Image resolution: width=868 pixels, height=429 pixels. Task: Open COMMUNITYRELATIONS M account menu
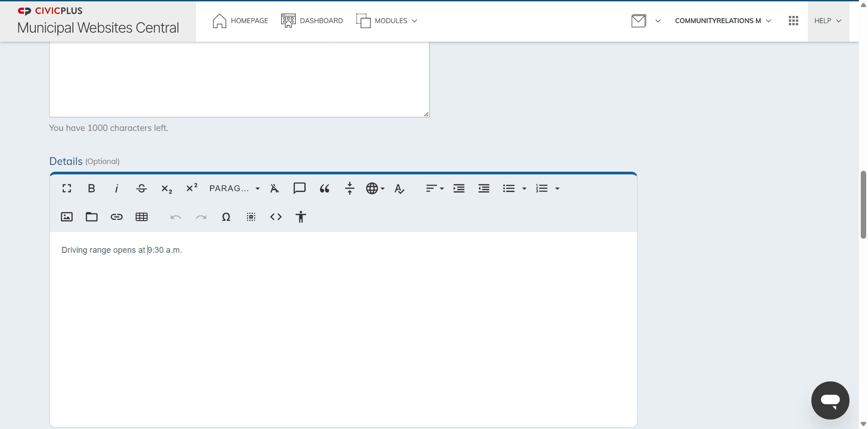[x=723, y=21]
